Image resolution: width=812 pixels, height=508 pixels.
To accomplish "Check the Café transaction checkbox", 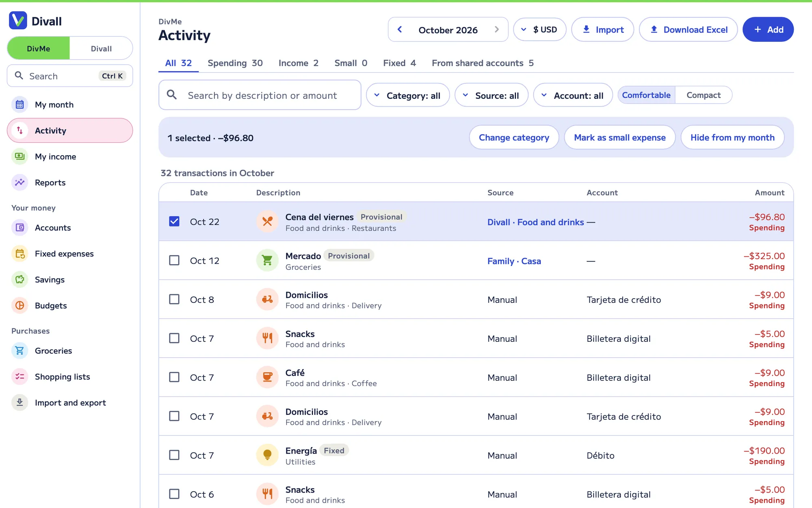I will point(174,378).
